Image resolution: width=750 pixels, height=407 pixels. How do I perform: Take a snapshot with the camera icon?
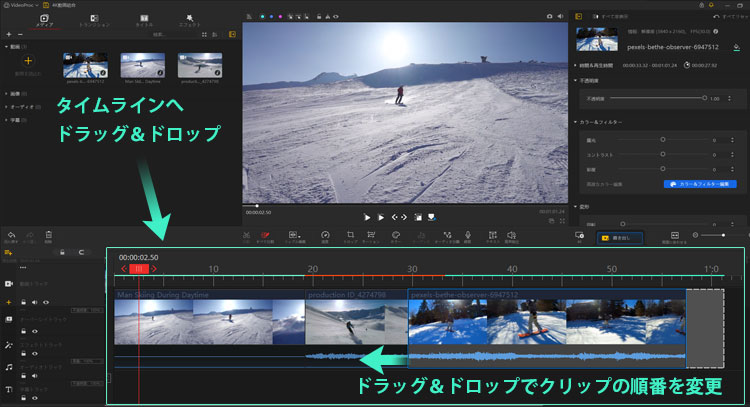tap(549, 16)
